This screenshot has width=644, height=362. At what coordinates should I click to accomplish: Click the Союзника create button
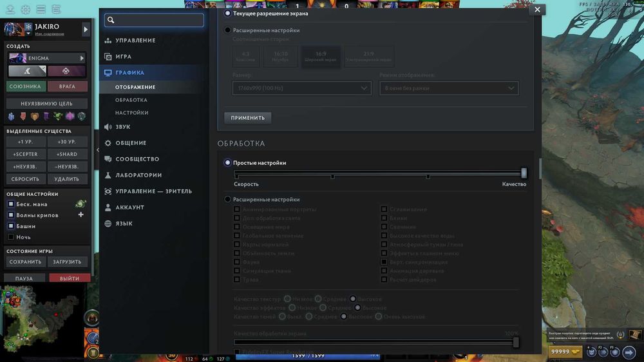[26, 86]
